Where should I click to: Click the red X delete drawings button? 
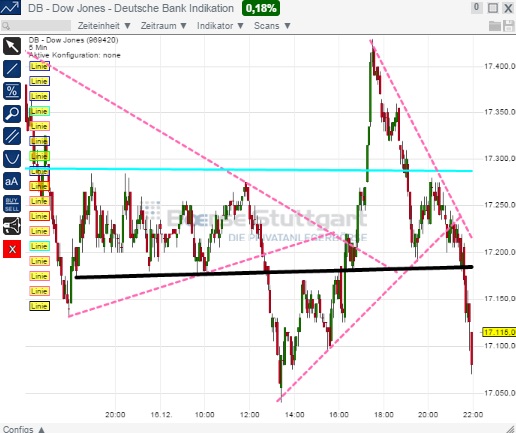[12, 249]
